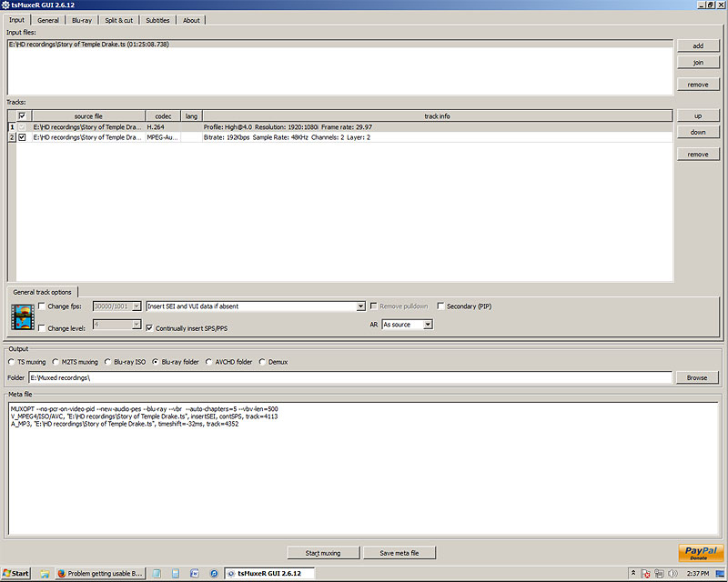Select the H.264 video track row
Viewport: 728px width, 582px height.
340,126
